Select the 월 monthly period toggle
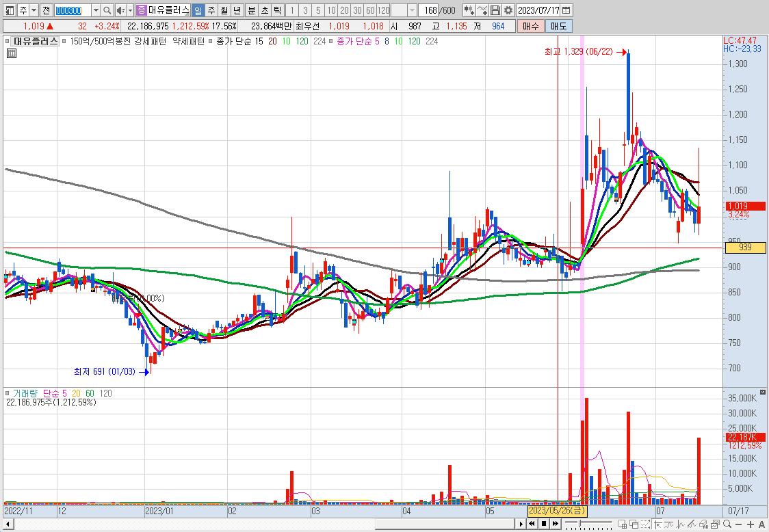Viewport: 769px width, 532px height. pyautogui.click(x=224, y=10)
